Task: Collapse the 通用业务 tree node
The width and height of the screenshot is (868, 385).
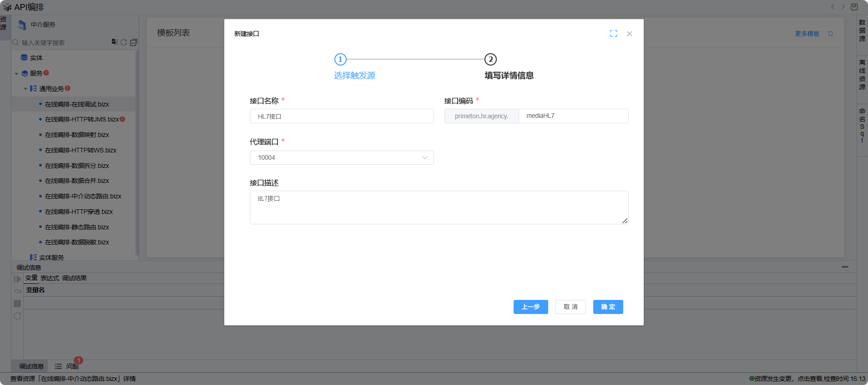Action: click(x=25, y=89)
